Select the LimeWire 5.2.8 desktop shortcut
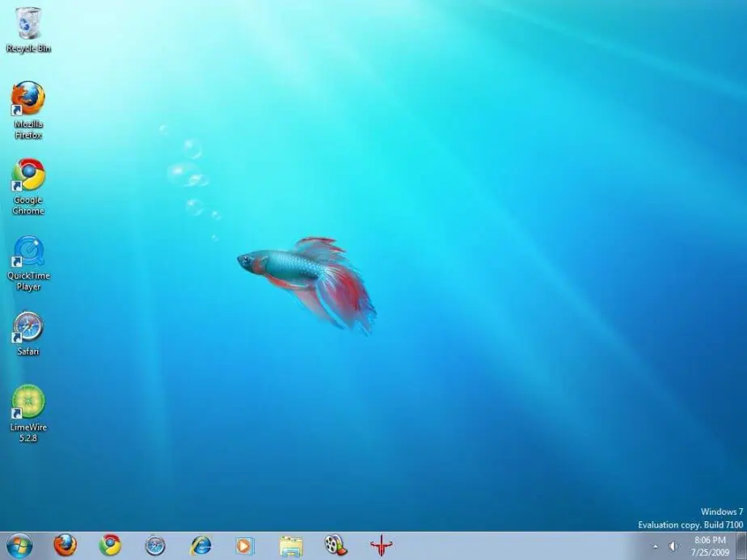This screenshot has height=560, width=747. click(28, 414)
